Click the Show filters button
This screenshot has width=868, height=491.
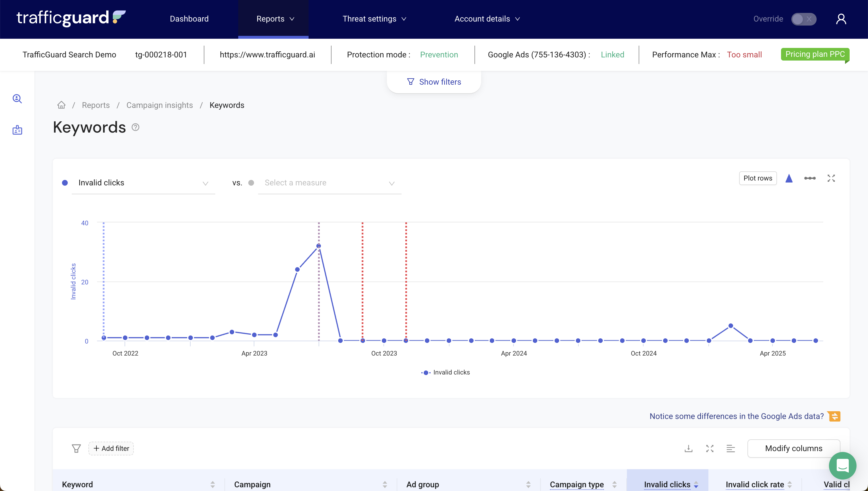[434, 81]
